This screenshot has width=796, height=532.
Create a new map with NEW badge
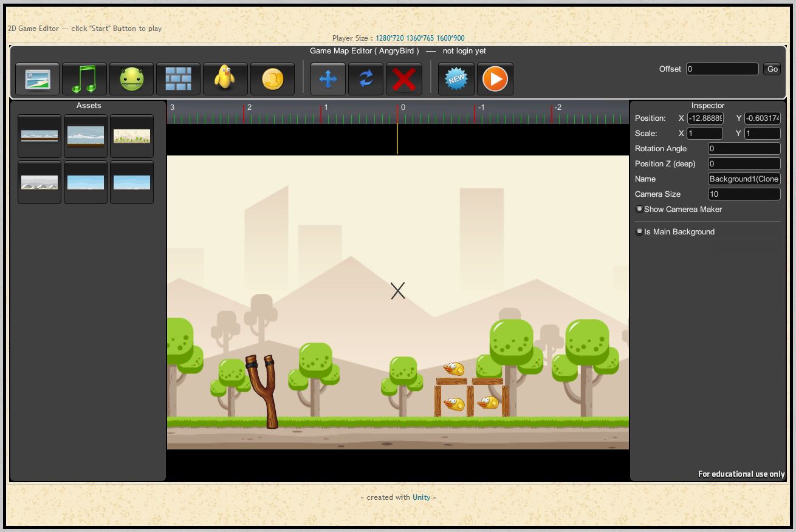coord(456,80)
